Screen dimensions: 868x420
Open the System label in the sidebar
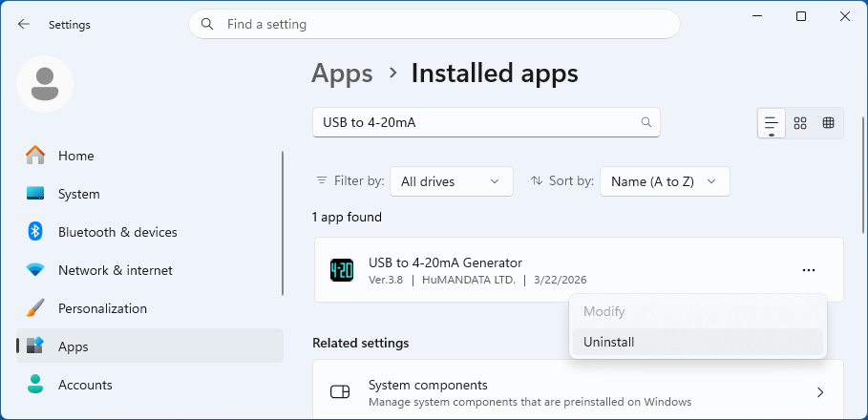[x=79, y=194]
